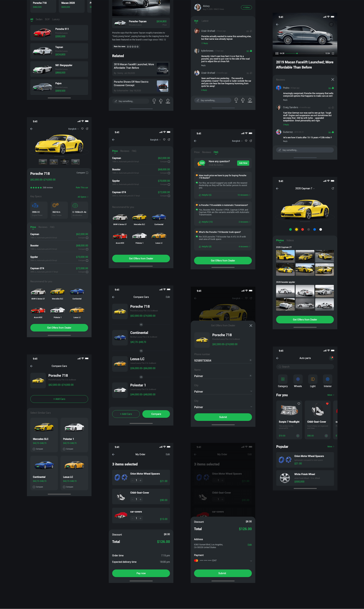The image size is (364, 609).
Task: Tick Compare checkbox on Lexus LC similar-car card
Action: [64, 487]
